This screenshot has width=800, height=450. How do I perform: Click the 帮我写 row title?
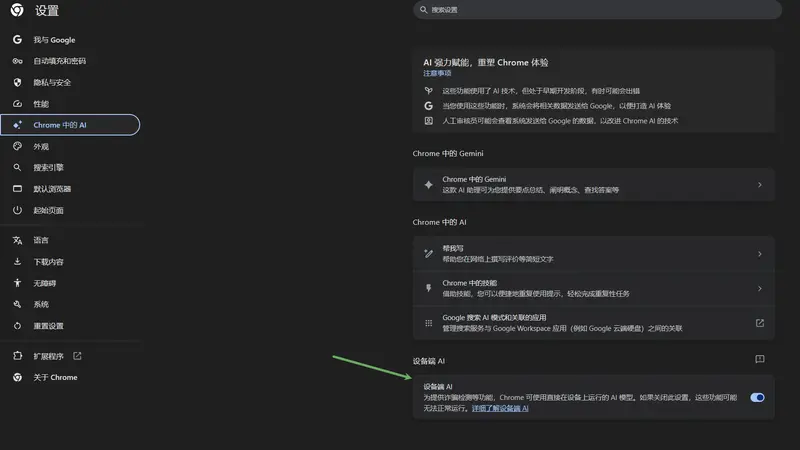point(453,248)
